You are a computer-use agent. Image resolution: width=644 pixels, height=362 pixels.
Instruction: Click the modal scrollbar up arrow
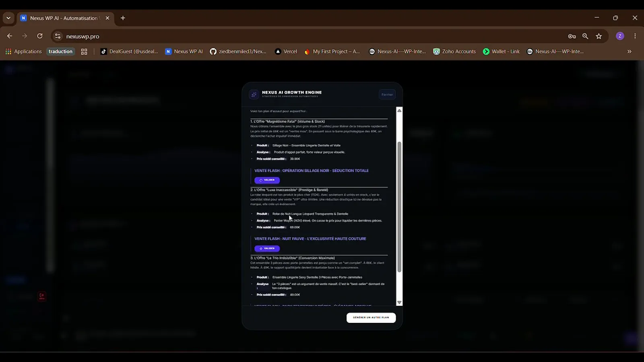pyautogui.click(x=399, y=110)
